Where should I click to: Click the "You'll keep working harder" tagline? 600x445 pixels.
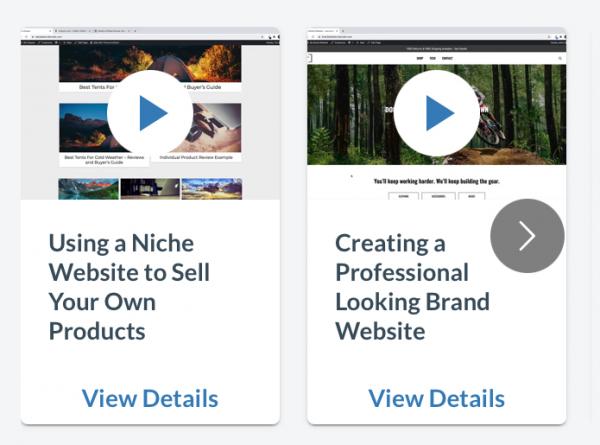[x=437, y=181]
